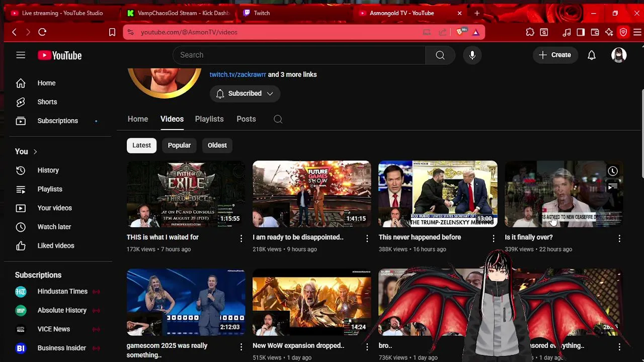Search within the channel using magnifier icon
Image resolution: width=644 pixels, height=362 pixels.
[278, 119]
